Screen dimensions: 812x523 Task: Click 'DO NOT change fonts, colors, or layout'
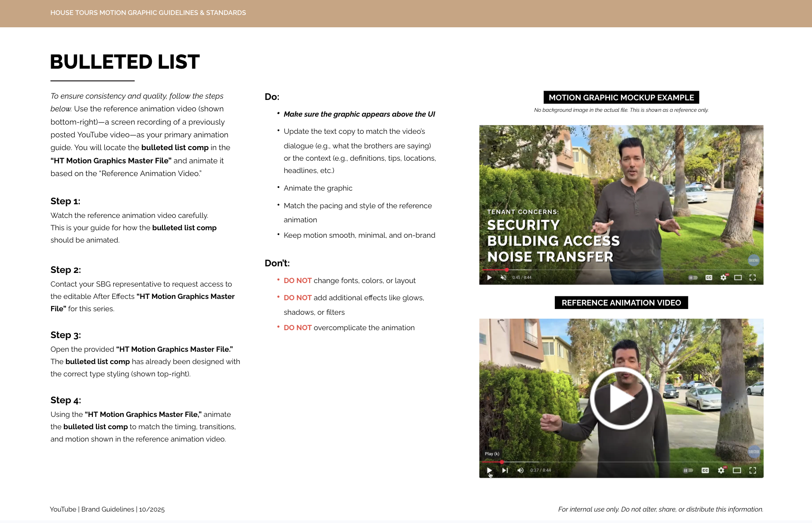click(350, 281)
